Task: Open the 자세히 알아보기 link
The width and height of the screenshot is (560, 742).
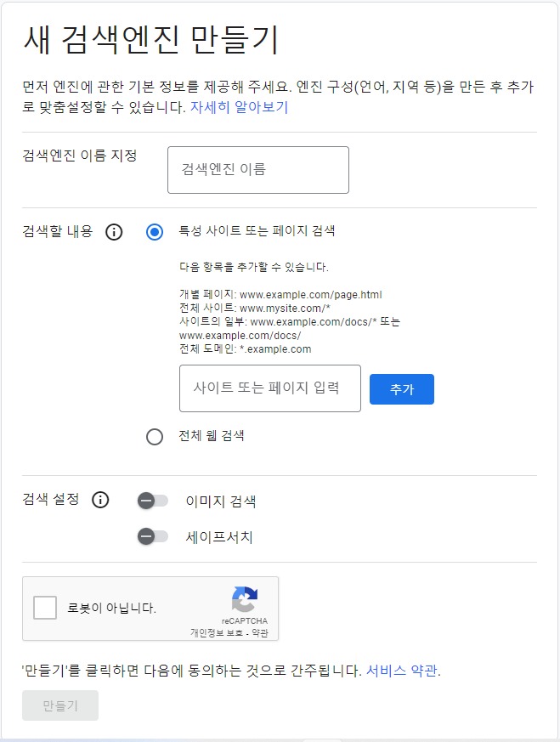Action: [240, 107]
